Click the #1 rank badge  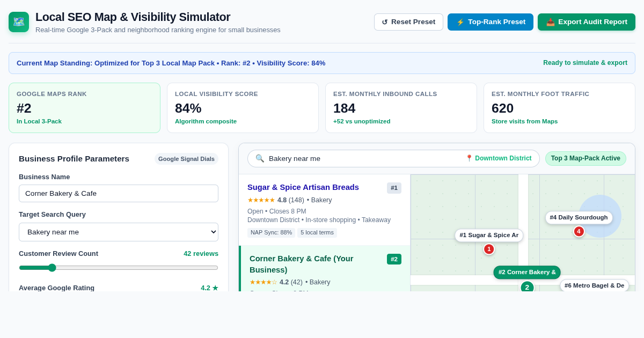click(x=394, y=188)
